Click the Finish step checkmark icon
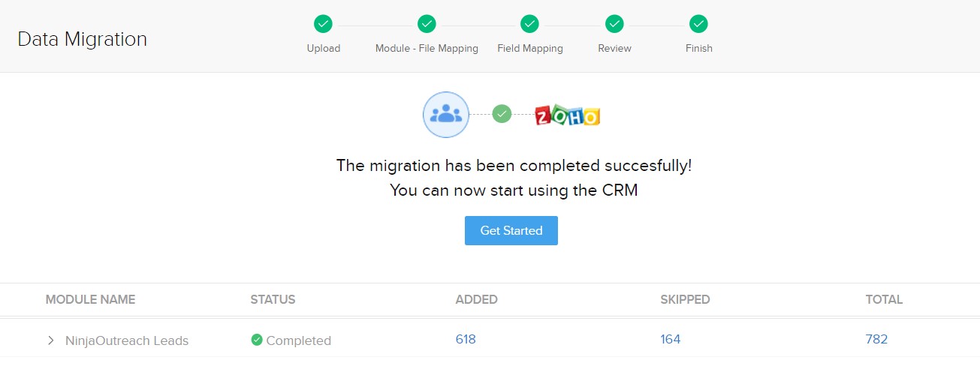Image resolution: width=980 pixels, height=378 pixels. coord(699,24)
